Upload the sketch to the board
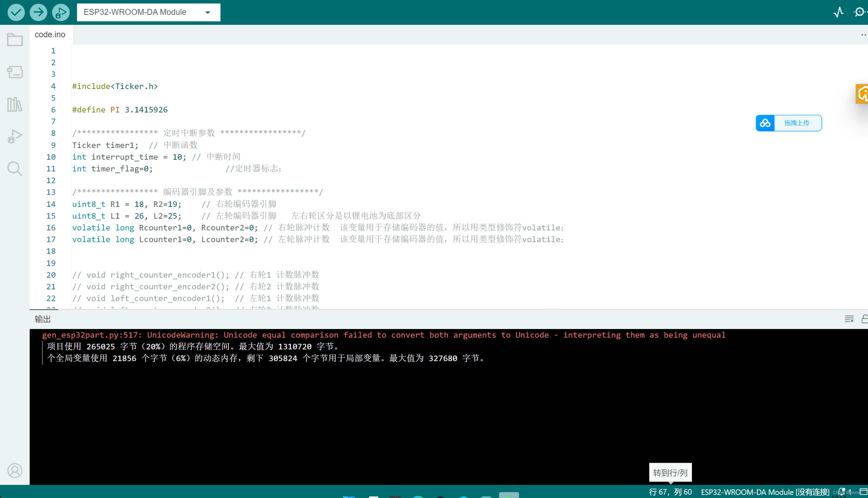The width and height of the screenshot is (868, 498). (x=38, y=12)
